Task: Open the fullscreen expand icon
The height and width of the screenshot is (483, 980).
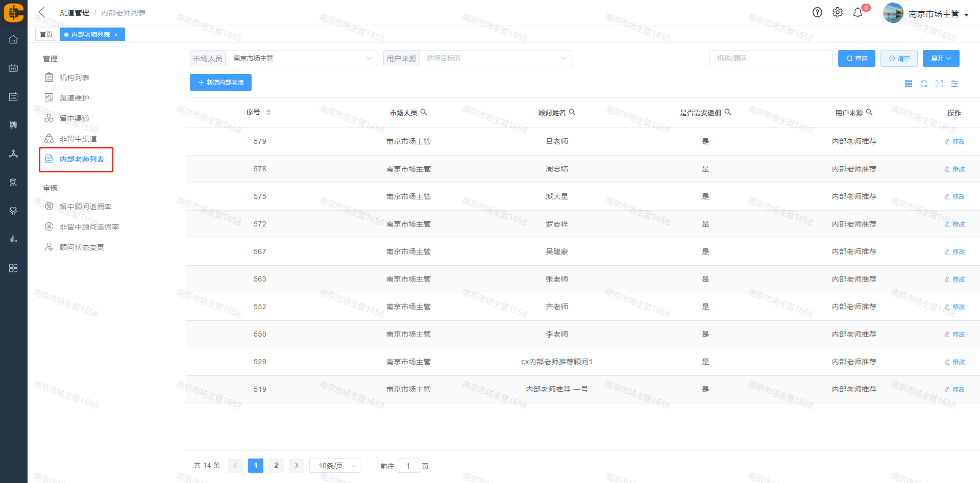Action: pyautogui.click(x=939, y=84)
